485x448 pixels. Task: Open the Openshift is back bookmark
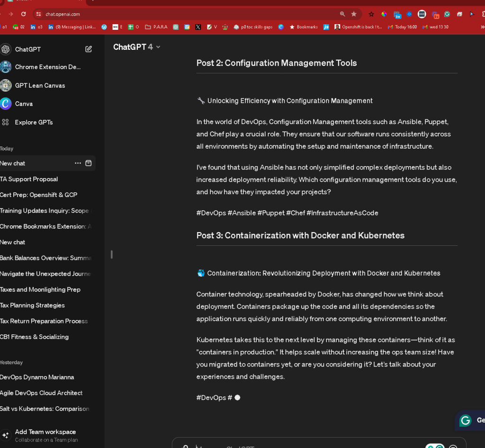click(x=359, y=27)
